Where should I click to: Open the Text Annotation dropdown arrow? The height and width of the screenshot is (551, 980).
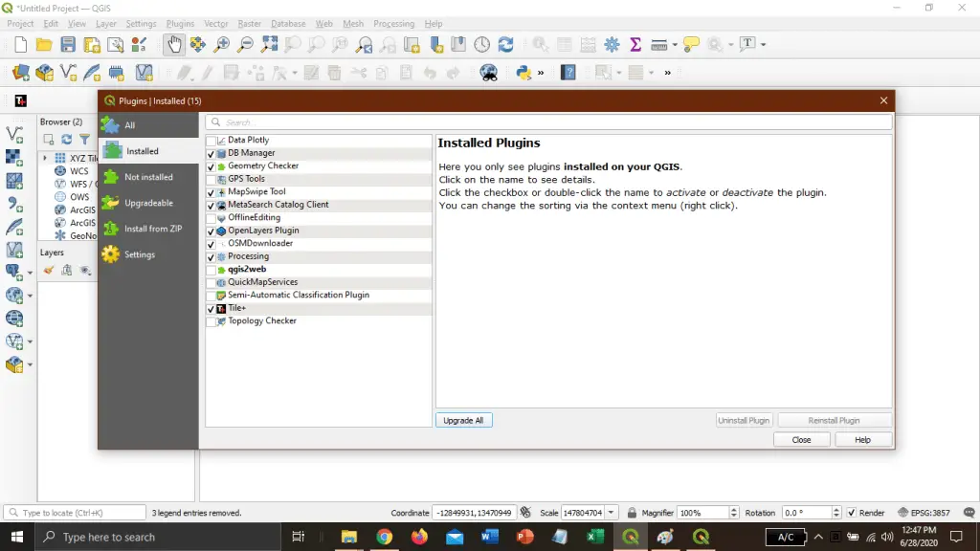pos(763,44)
